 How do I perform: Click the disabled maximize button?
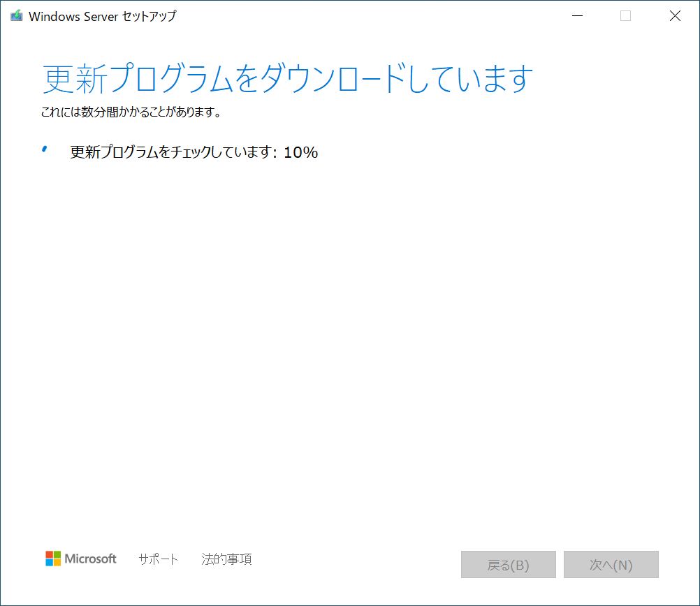pos(625,16)
